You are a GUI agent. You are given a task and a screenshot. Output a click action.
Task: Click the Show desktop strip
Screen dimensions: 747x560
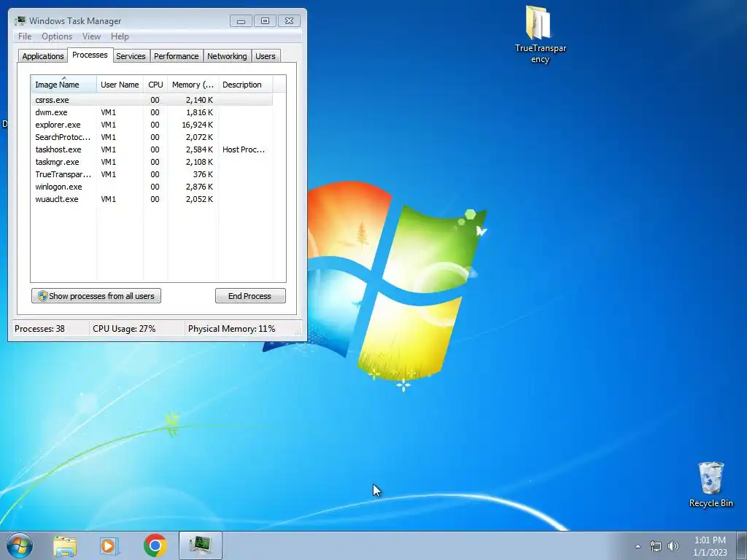[x=742, y=545]
